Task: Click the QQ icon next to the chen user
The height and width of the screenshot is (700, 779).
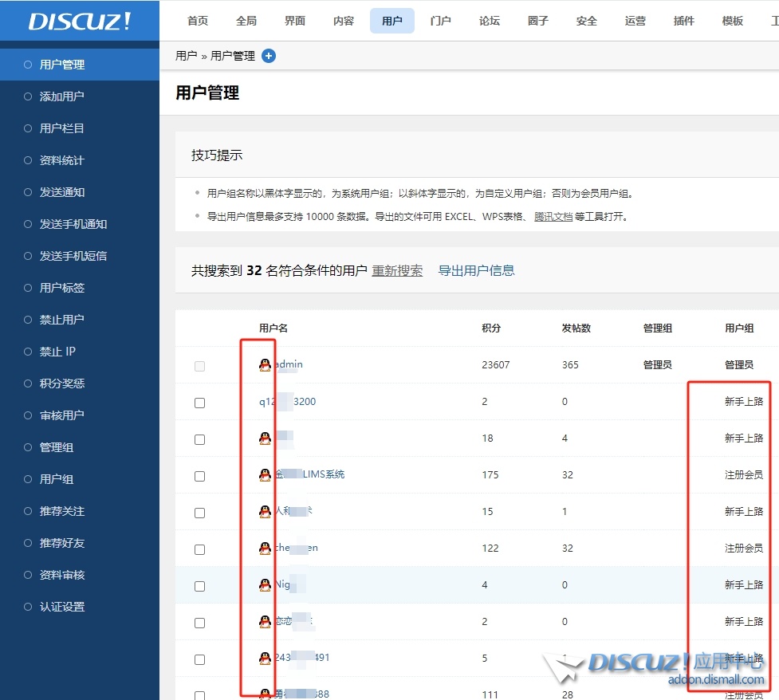Action: (x=266, y=549)
